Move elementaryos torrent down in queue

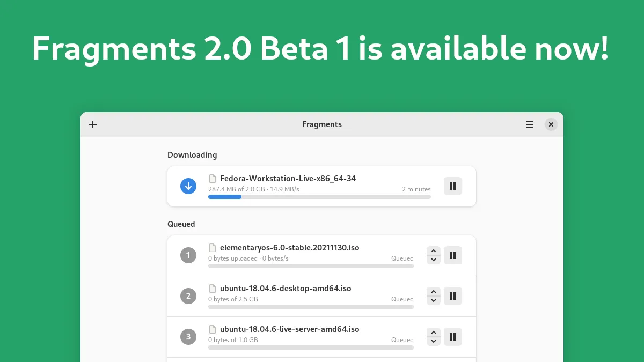pyautogui.click(x=434, y=260)
